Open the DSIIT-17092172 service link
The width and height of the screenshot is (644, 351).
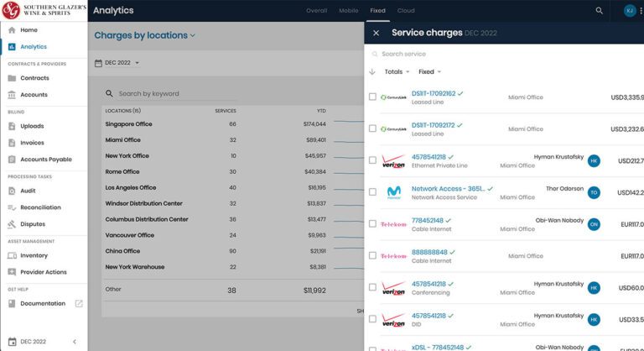point(433,125)
